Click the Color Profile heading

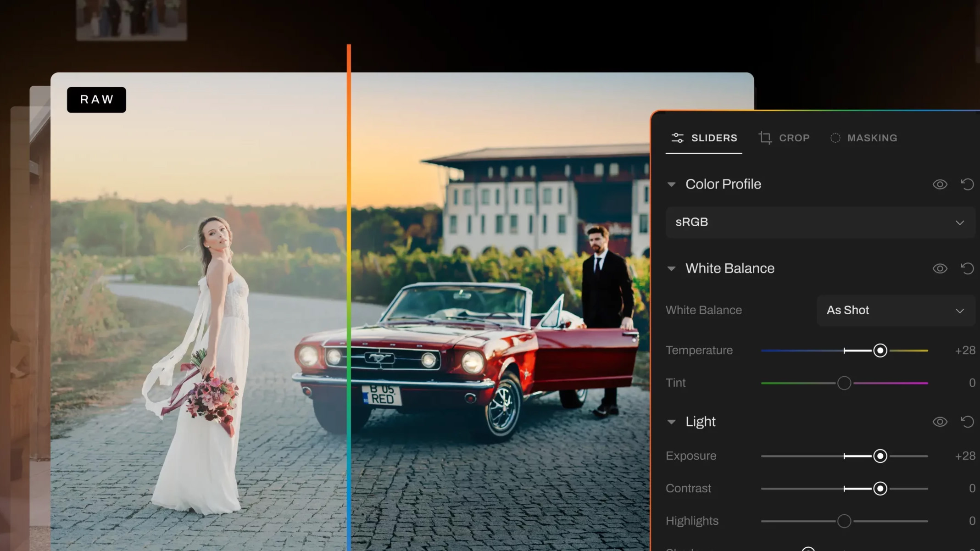(723, 184)
